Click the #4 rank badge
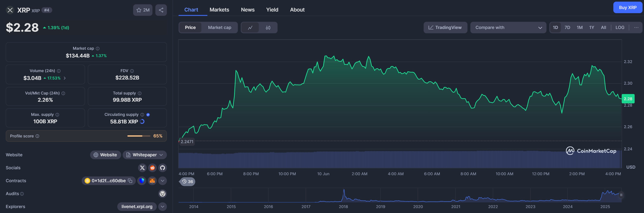644x213 pixels. pos(47,10)
